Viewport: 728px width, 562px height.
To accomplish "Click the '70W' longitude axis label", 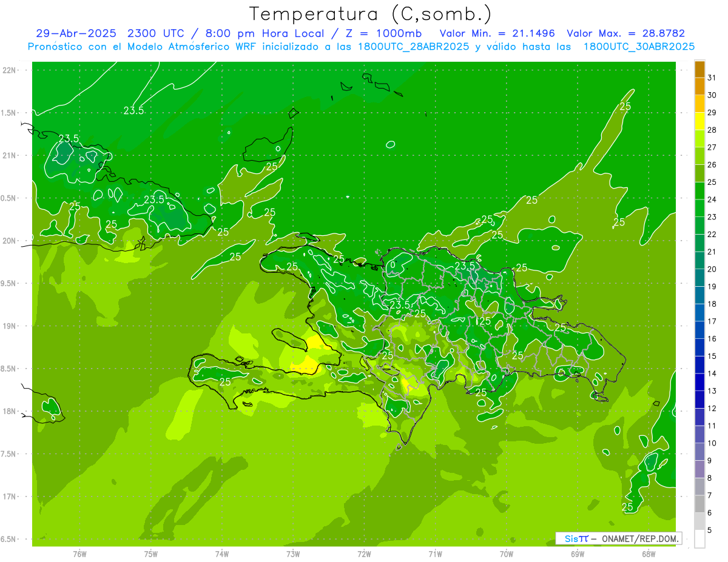I will [507, 554].
